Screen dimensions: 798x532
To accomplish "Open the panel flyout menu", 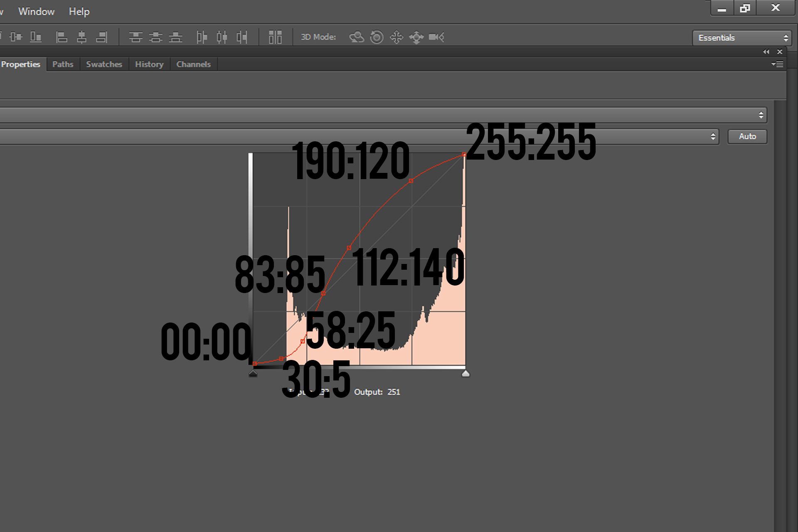I will 777,64.
